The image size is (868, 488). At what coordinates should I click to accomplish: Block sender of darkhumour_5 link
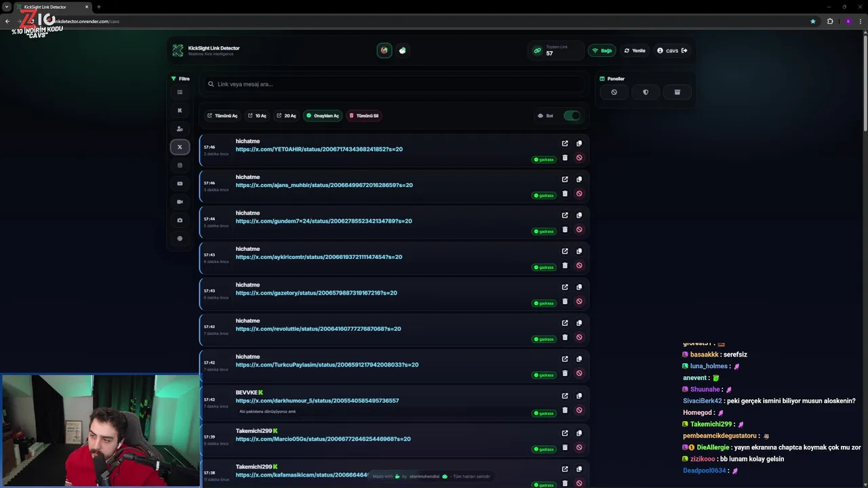579,410
